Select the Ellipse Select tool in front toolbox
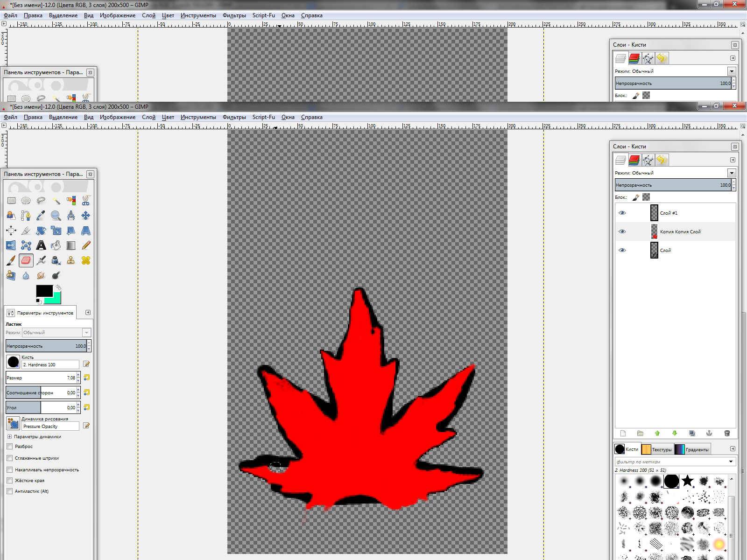The height and width of the screenshot is (560, 747). (26, 201)
